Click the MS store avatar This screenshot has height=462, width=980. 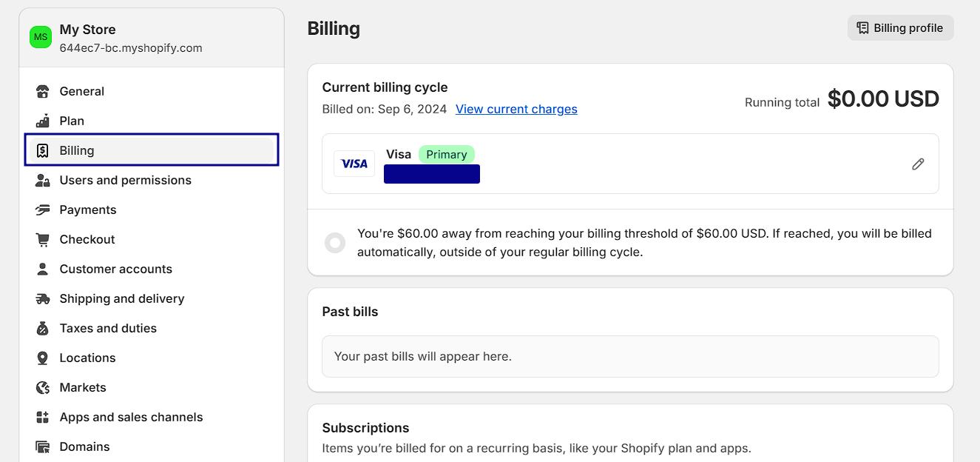(41, 37)
